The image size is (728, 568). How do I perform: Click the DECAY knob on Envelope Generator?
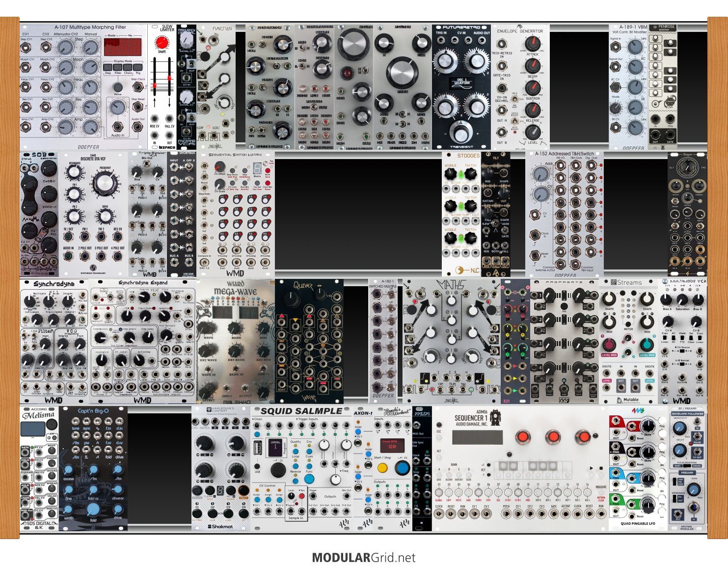533,67
